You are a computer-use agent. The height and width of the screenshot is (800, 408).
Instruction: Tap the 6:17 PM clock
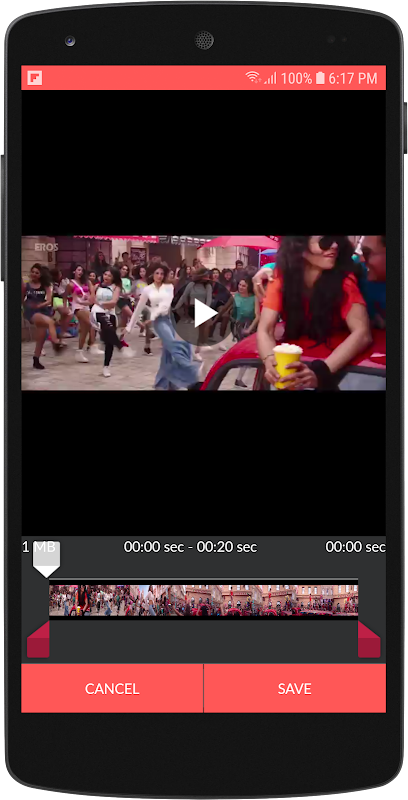pyautogui.click(x=352, y=78)
